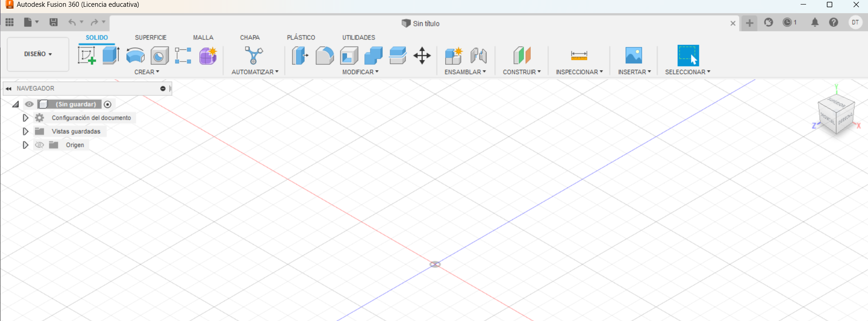Switch to the CHAPA tab
868x321 pixels.
(x=250, y=38)
